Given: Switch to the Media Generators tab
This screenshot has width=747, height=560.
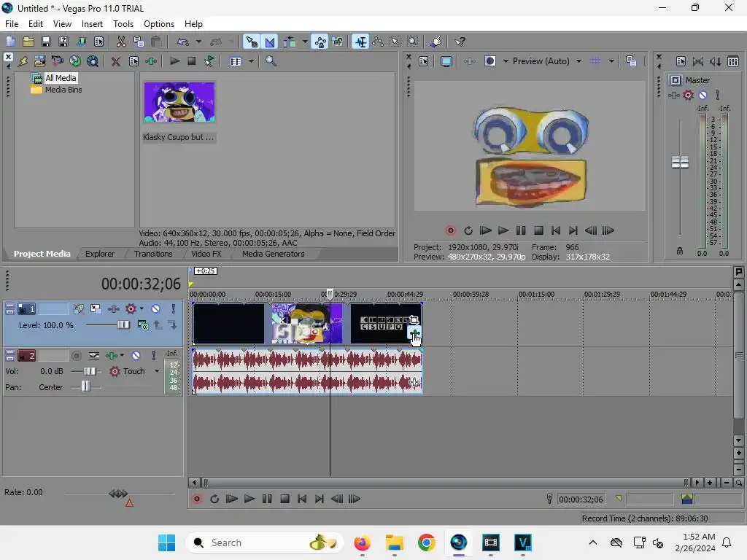Looking at the screenshot, I should click(x=273, y=254).
